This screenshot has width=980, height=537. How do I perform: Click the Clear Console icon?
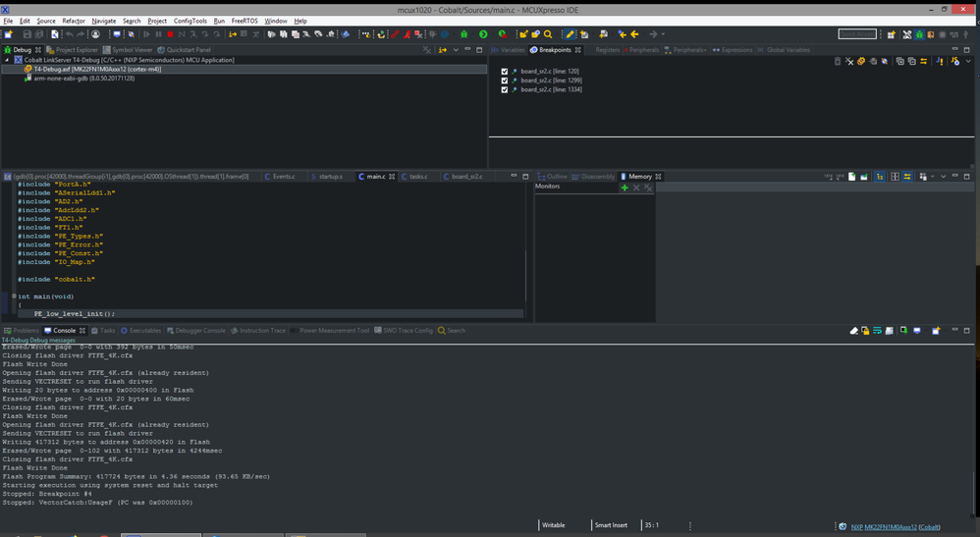pos(853,331)
